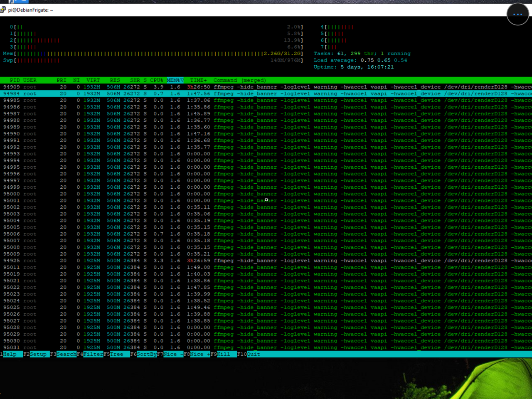Sort by the RES column header

[115, 80]
